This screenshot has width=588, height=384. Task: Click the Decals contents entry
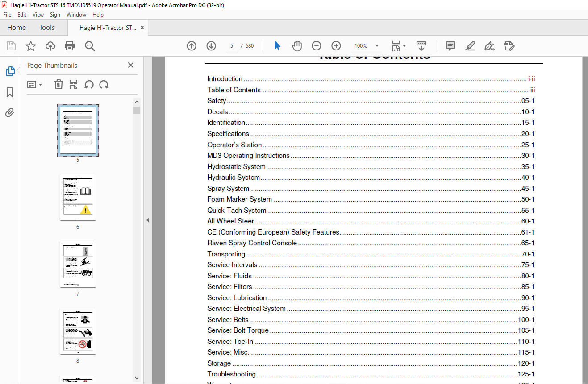[371, 111]
